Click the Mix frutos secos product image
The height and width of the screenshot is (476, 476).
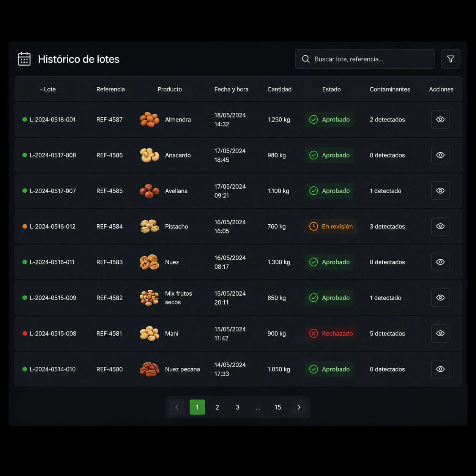click(x=149, y=298)
